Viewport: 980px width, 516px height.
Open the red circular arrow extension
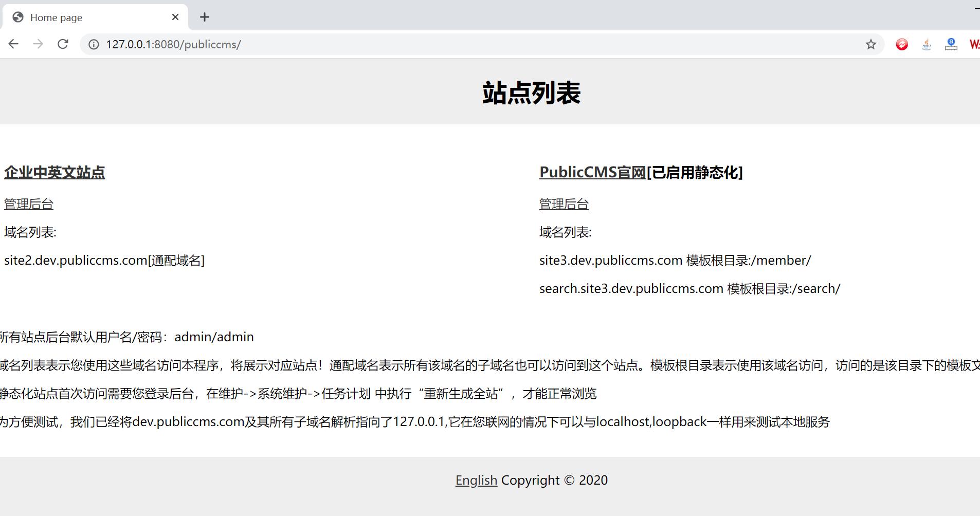coord(902,45)
